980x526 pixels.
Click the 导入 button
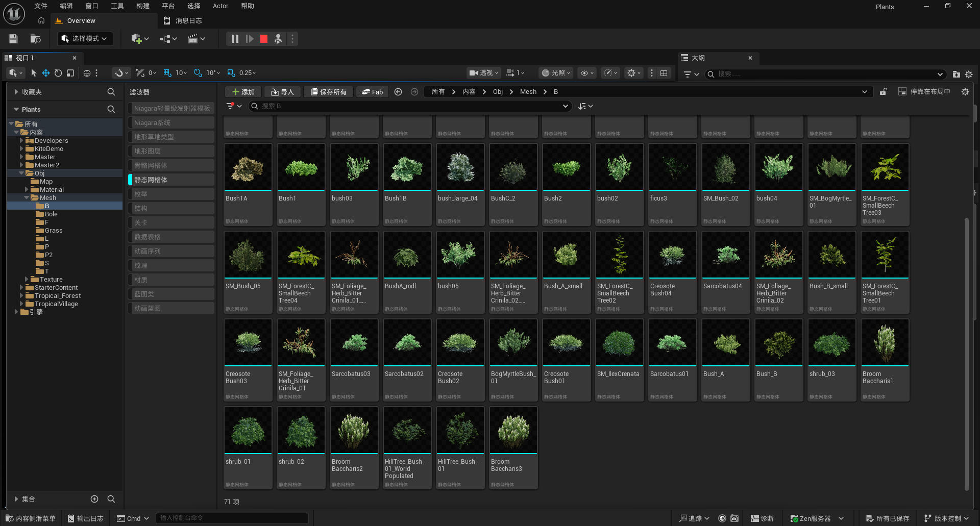pos(283,92)
